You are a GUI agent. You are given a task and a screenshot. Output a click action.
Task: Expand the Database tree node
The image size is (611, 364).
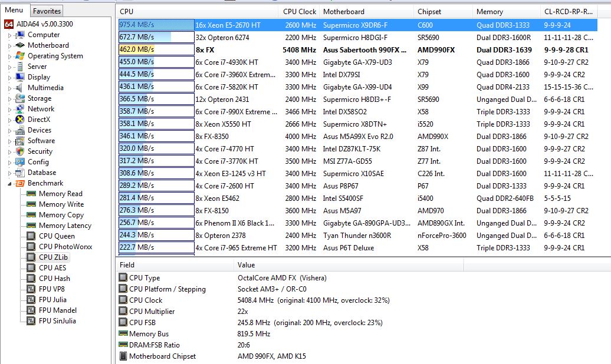10,173
